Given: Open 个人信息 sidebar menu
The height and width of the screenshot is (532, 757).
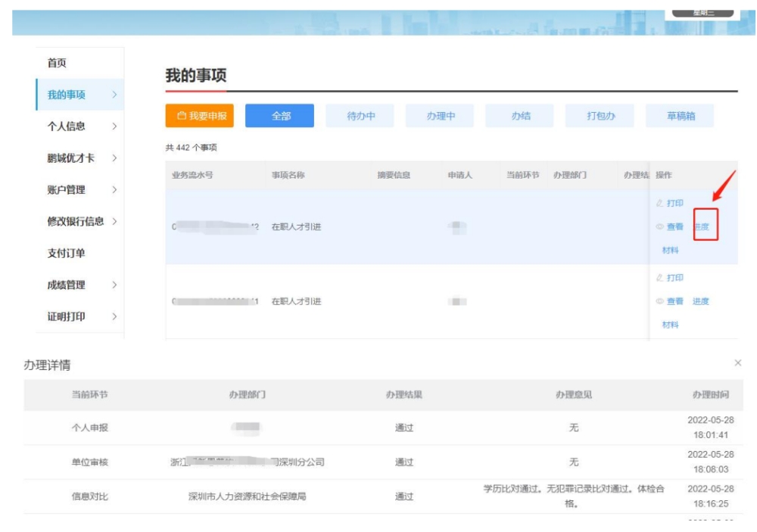Looking at the screenshot, I should 66,126.
